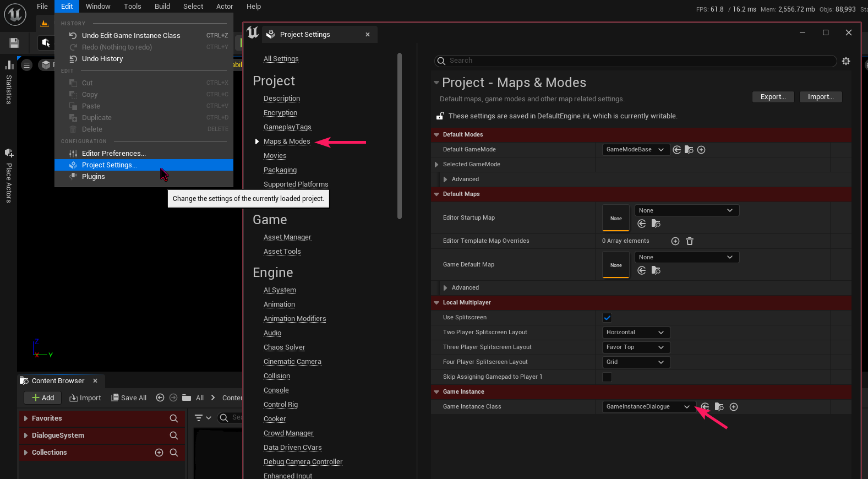Image resolution: width=868 pixels, height=479 pixels.
Task: Use selected asset for Editor Startup Map
Action: coord(642,224)
